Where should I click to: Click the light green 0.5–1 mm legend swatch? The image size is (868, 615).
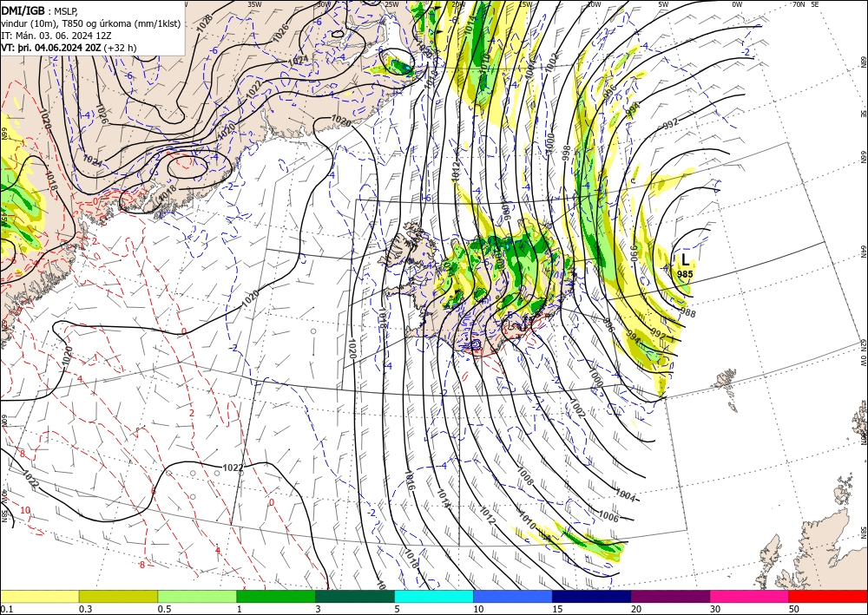click(x=197, y=596)
